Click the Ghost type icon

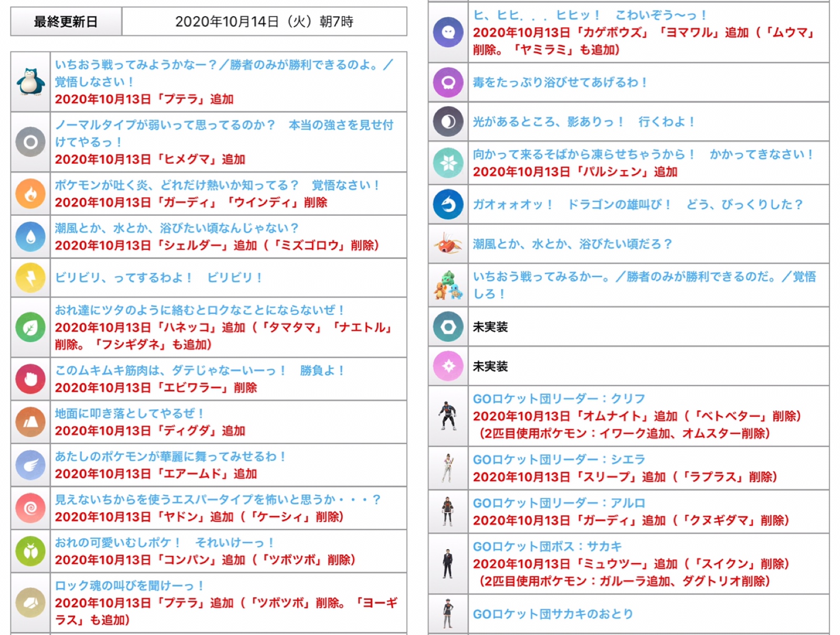tap(448, 32)
